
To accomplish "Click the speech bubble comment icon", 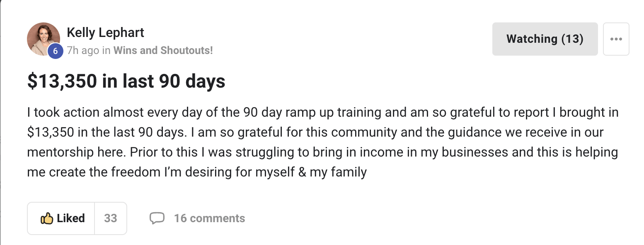I will (x=158, y=218).
